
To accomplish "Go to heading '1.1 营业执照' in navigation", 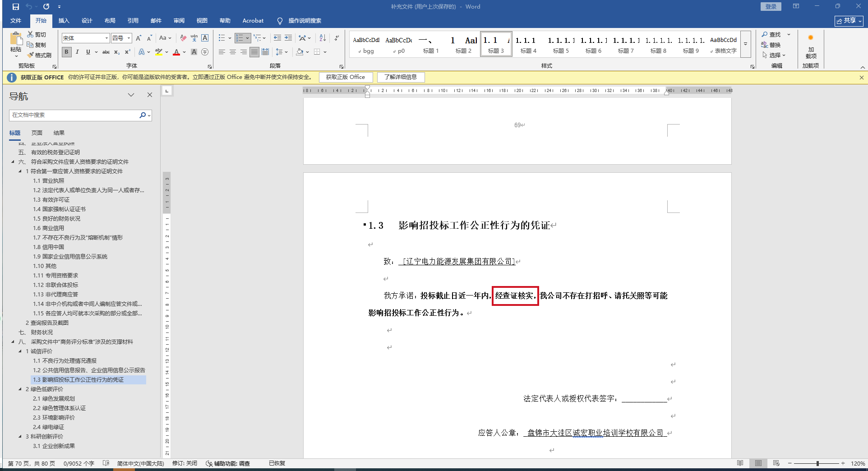I will click(x=49, y=181).
